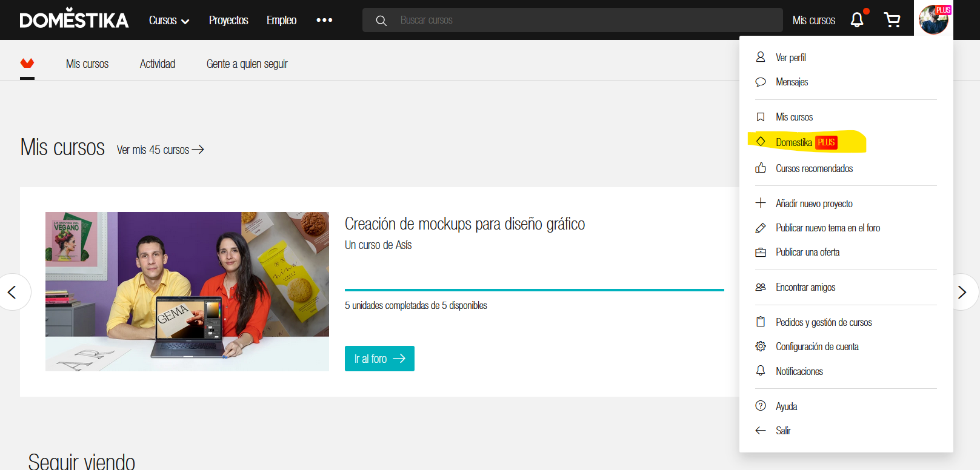980x470 pixels.
Task: Click the speech bubble icon beside Mensajes
Action: click(x=761, y=82)
